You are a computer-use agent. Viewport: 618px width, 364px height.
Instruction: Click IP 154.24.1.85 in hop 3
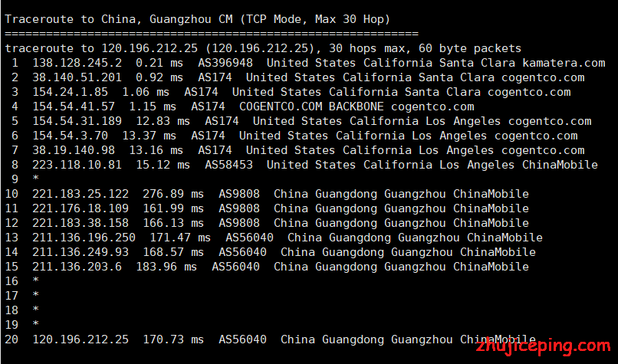click(70, 92)
